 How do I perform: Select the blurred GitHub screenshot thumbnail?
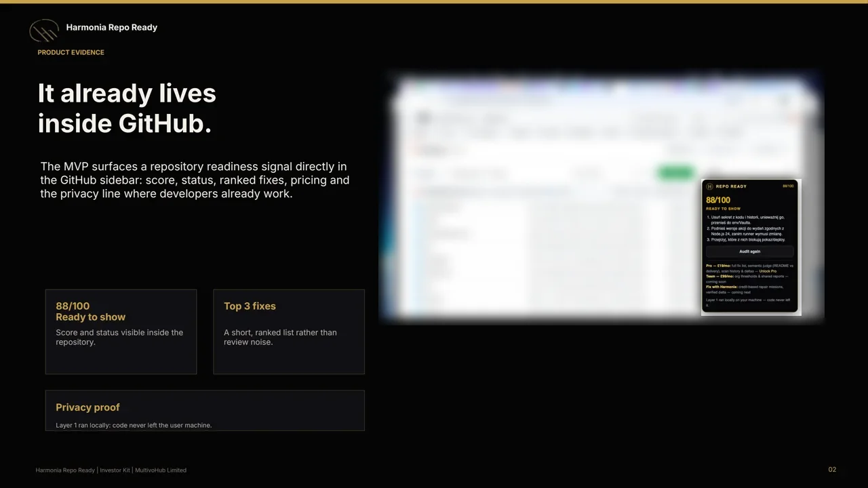tap(602, 197)
